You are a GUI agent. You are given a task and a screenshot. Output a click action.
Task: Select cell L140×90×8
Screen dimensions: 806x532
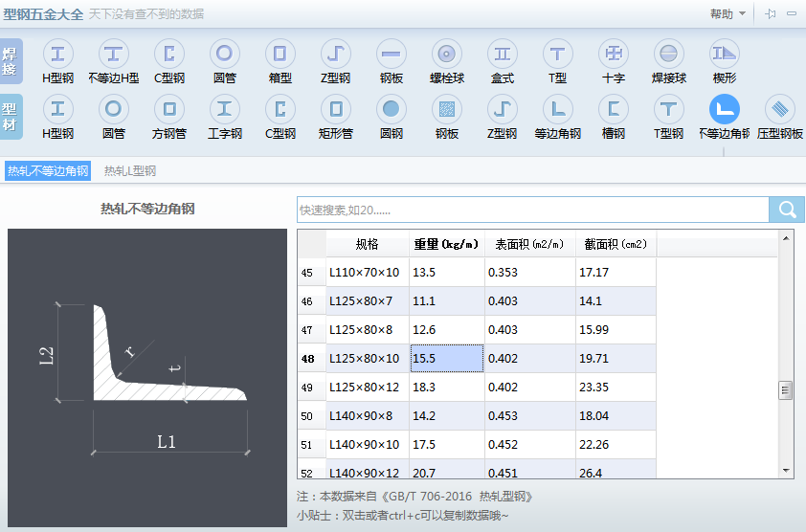(x=367, y=416)
